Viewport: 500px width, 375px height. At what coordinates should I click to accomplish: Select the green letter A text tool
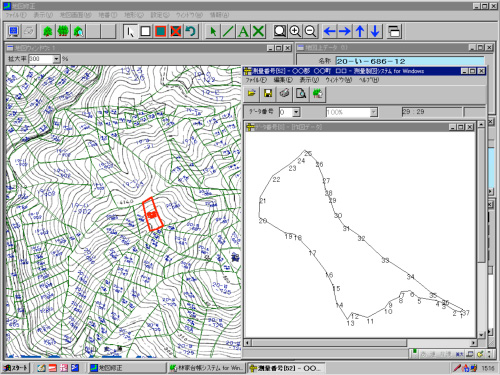pos(243,31)
